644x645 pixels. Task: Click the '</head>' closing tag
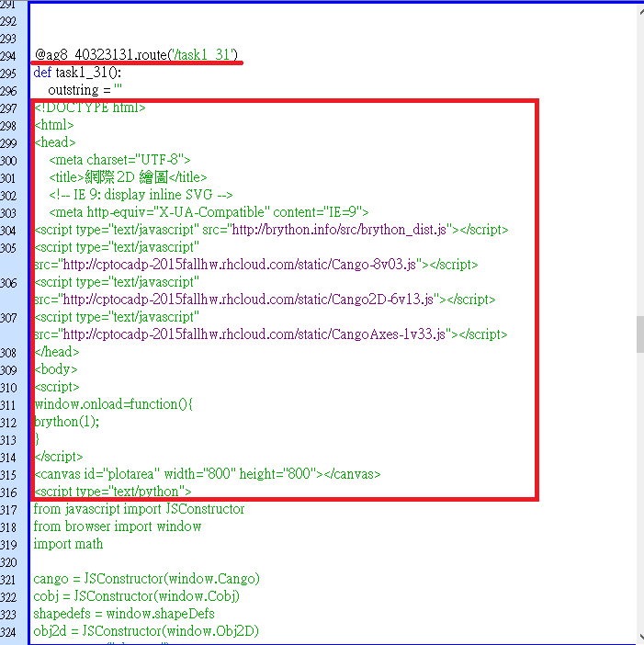tap(57, 352)
